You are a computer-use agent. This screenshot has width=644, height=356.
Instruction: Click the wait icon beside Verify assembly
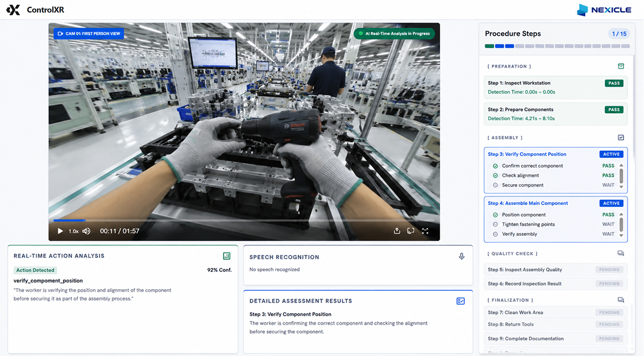click(x=495, y=234)
